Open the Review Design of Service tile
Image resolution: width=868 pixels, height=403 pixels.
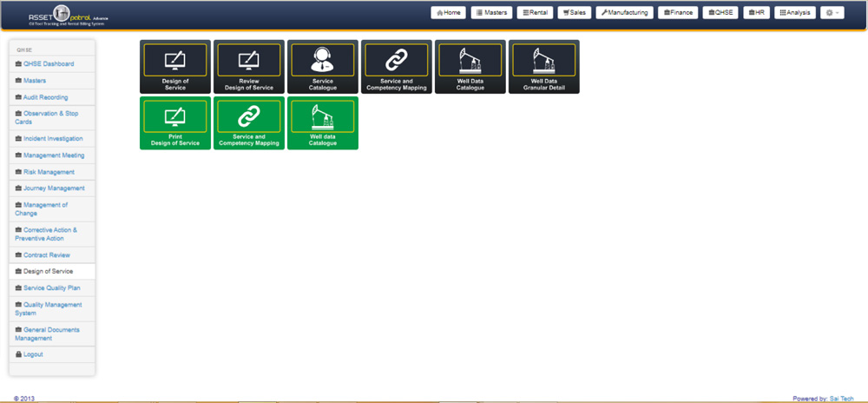click(248, 66)
